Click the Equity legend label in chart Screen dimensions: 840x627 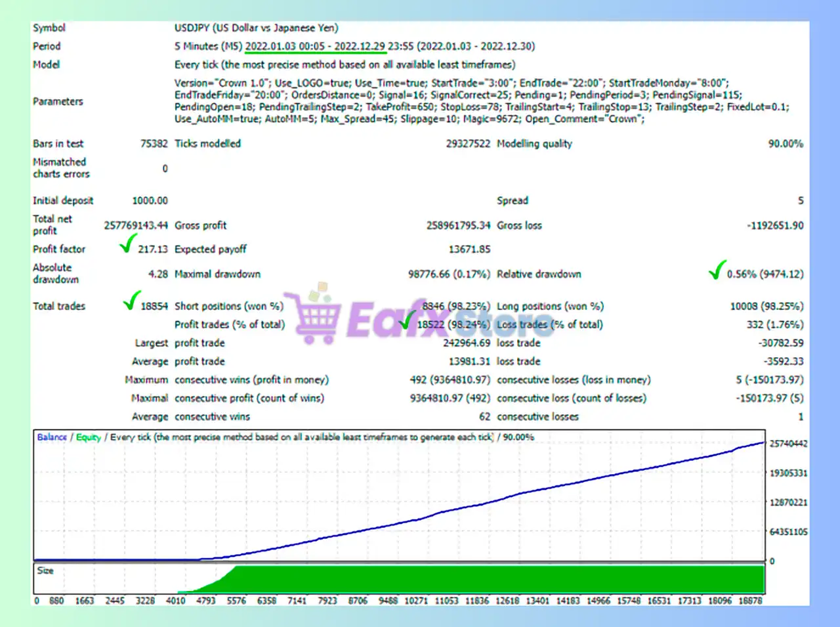(89, 437)
